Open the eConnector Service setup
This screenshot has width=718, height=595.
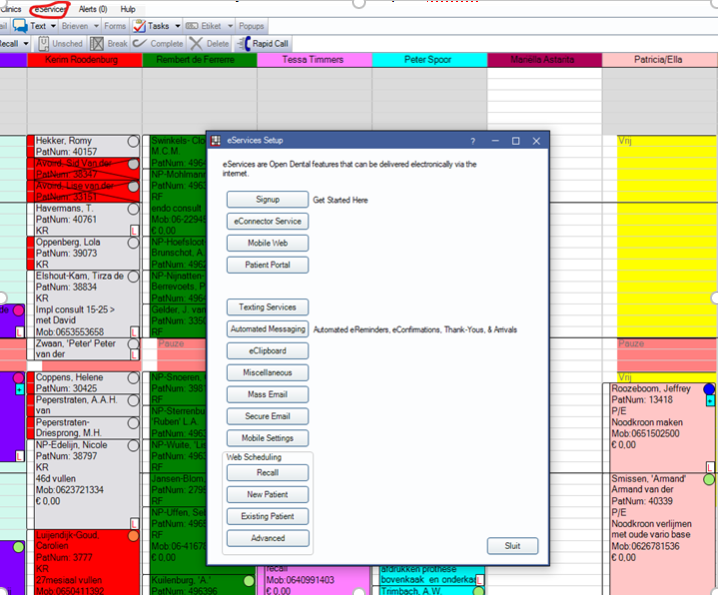tap(267, 221)
